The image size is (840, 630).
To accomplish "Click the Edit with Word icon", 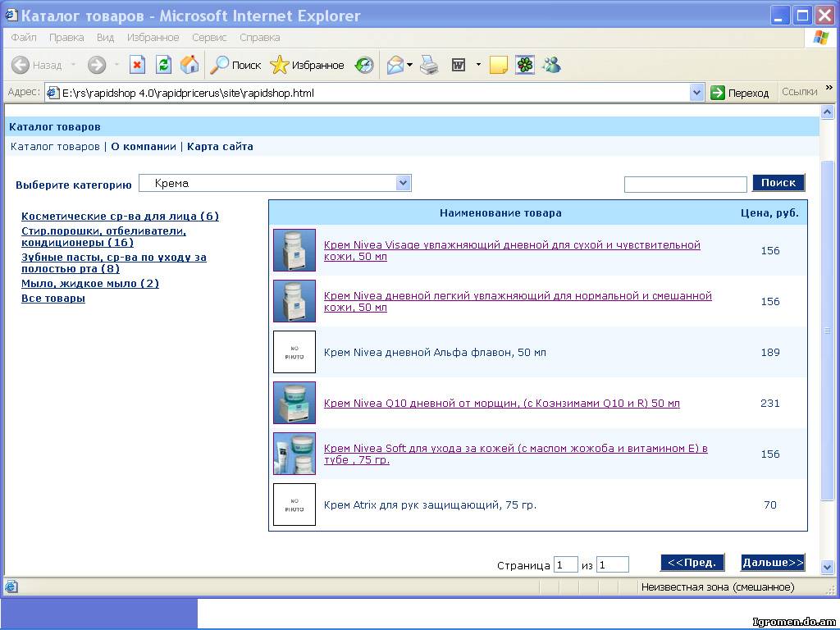I will [x=459, y=66].
